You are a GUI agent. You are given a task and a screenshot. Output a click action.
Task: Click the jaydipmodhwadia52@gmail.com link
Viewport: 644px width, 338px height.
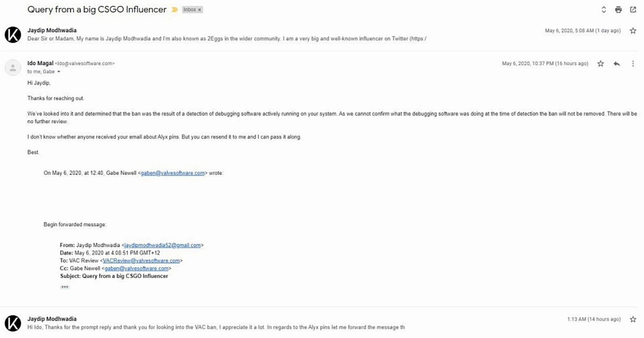[163, 245]
